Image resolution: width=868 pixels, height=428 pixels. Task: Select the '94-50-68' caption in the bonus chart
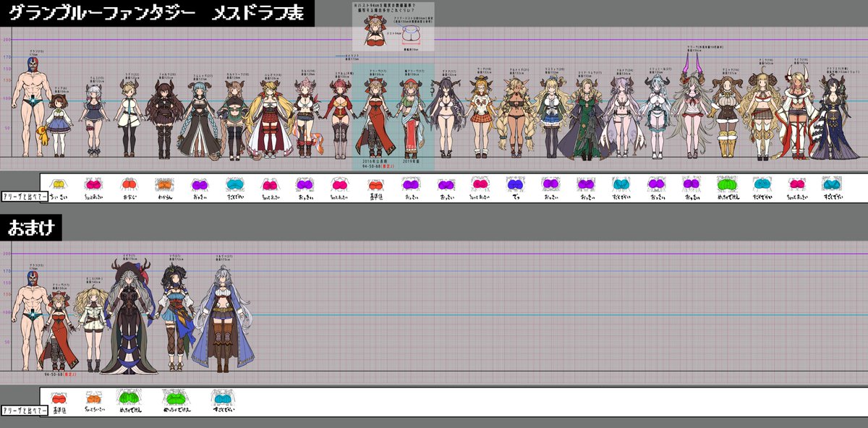(x=59, y=376)
